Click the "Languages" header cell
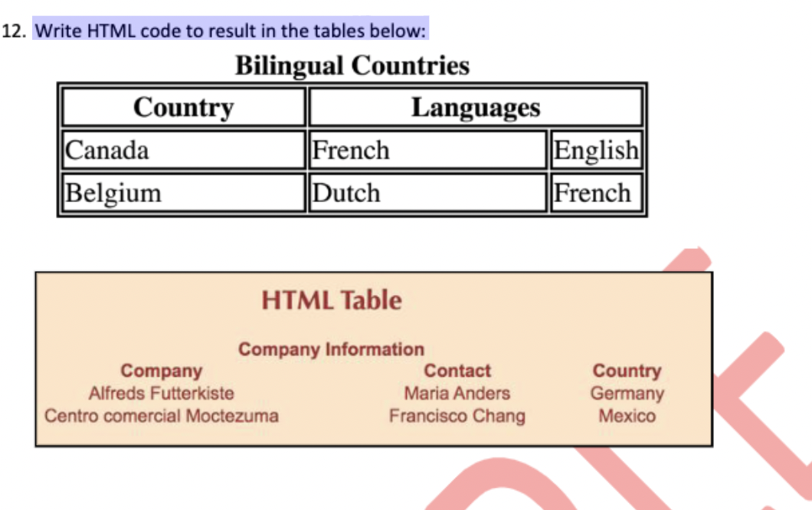This screenshot has height=510, width=812. (x=476, y=106)
